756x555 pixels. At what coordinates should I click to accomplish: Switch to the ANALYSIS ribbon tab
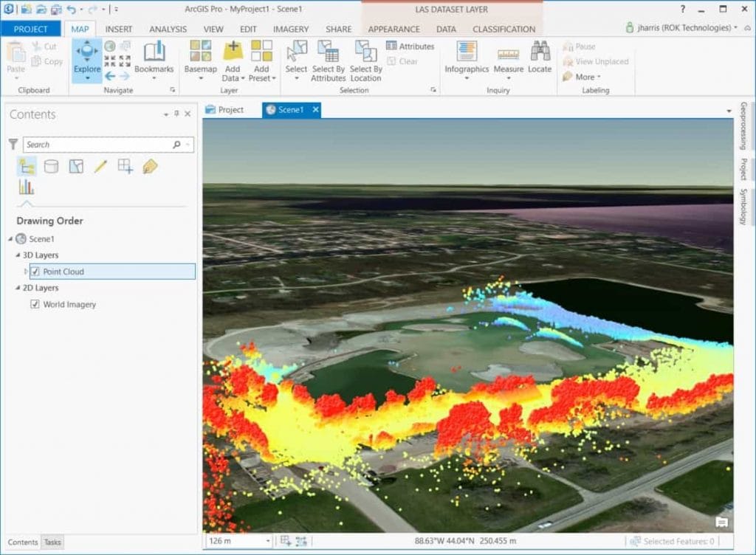coord(168,30)
